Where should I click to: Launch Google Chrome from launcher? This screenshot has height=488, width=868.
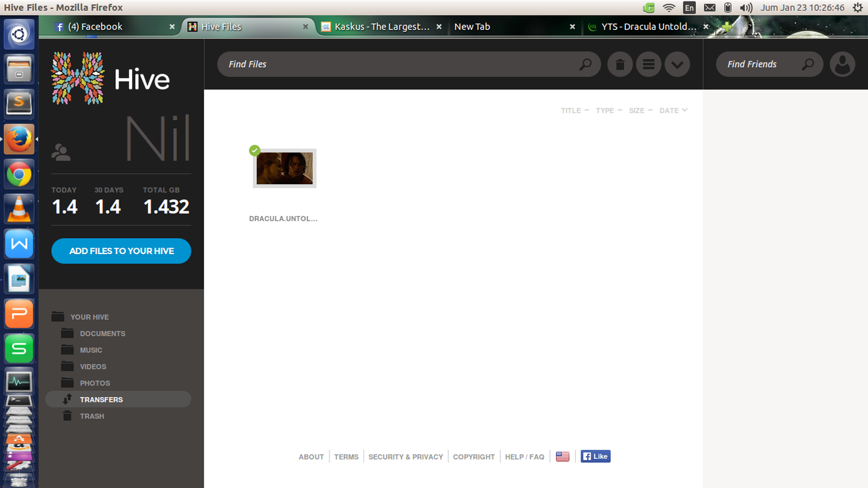19,175
